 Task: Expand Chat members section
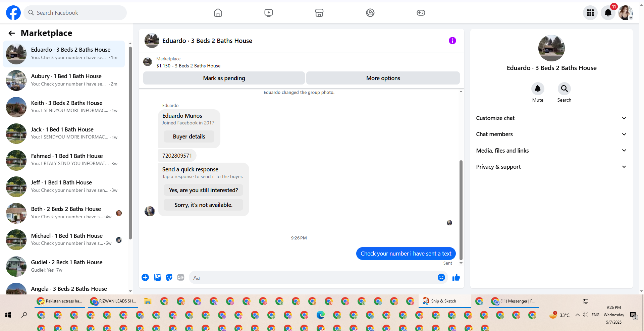pyautogui.click(x=551, y=134)
